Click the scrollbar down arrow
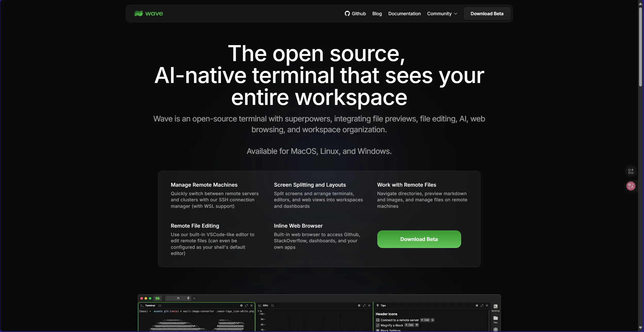 [640, 328]
